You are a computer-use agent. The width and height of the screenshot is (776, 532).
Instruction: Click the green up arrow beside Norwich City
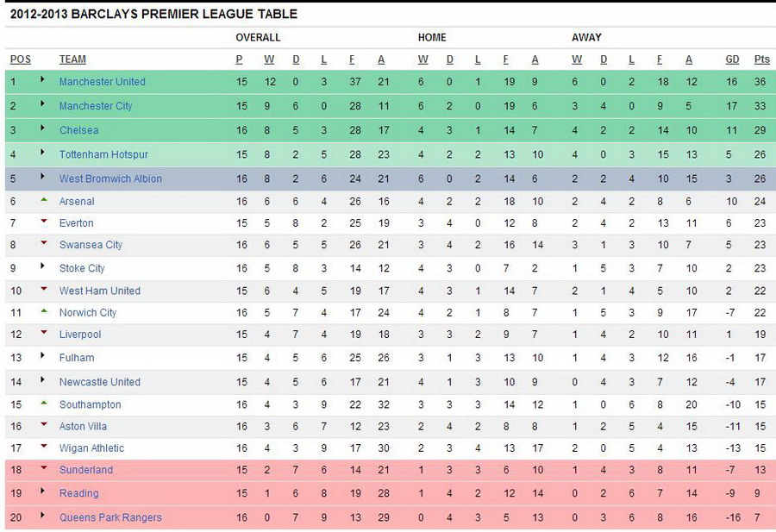click(x=44, y=311)
